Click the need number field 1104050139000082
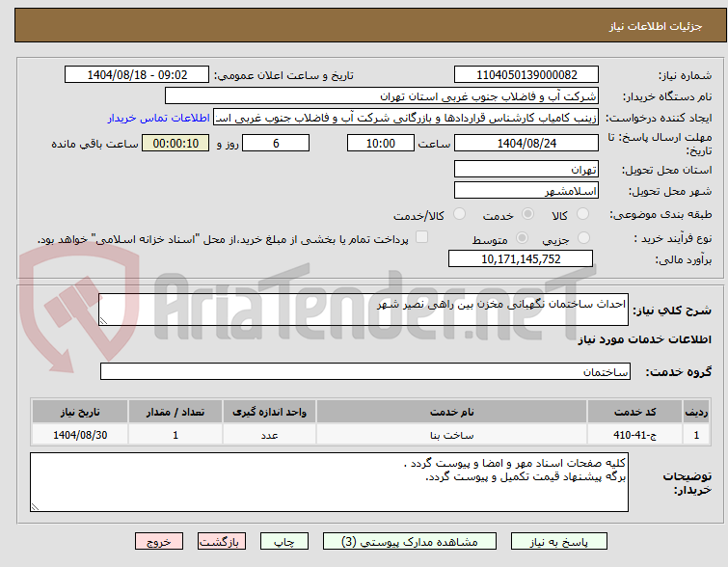 coord(526,75)
